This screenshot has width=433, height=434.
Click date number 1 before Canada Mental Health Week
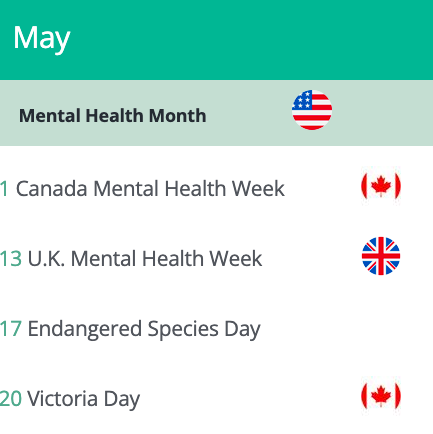tap(4, 189)
